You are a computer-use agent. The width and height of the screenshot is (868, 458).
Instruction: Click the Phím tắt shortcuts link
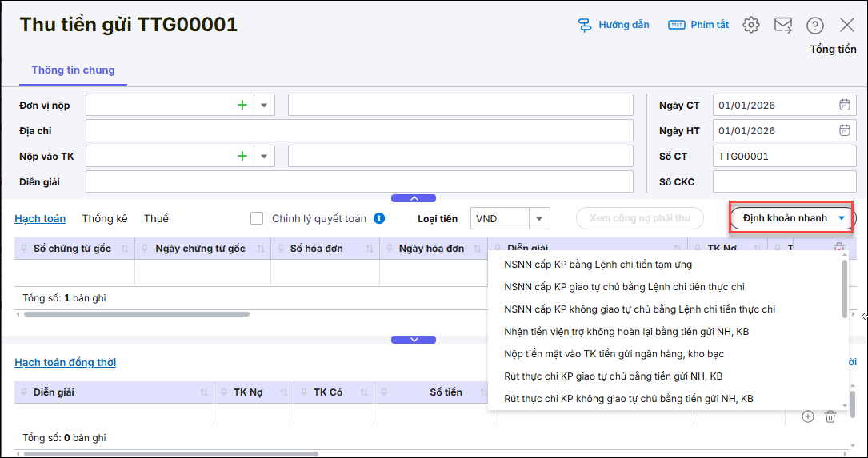coord(698,25)
